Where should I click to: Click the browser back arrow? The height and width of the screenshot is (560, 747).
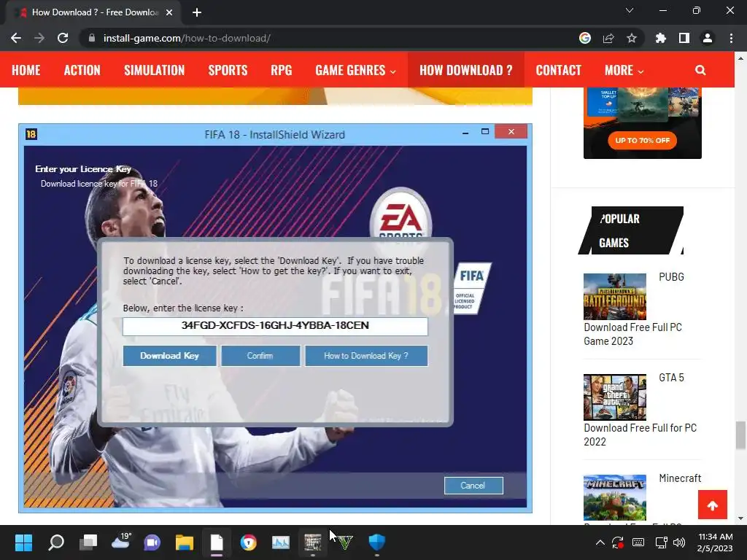(16, 38)
